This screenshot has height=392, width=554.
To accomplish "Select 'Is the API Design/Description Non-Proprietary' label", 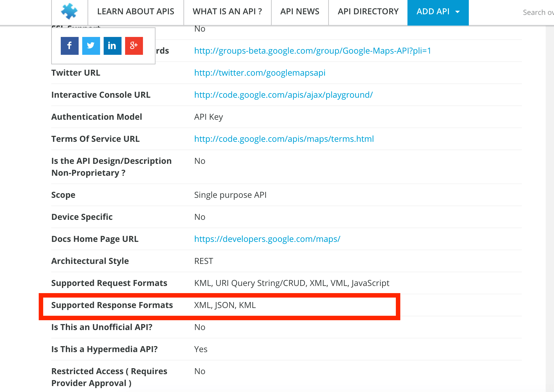I will (111, 167).
